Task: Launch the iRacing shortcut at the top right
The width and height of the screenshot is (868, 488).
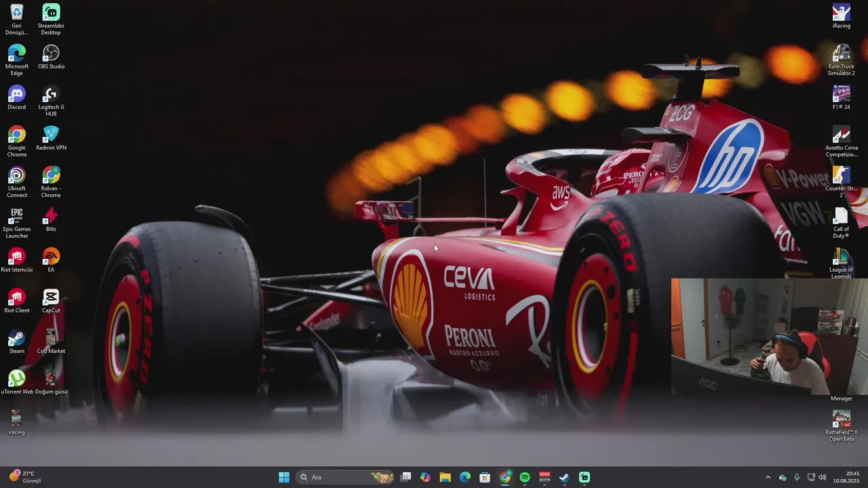Action: (x=841, y=16)
